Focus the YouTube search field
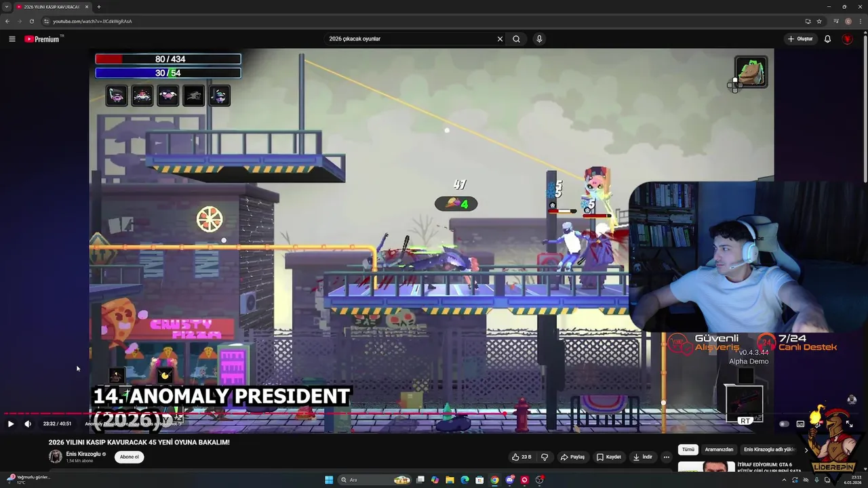This screenshot has width=868, height=488. [410, 39]
